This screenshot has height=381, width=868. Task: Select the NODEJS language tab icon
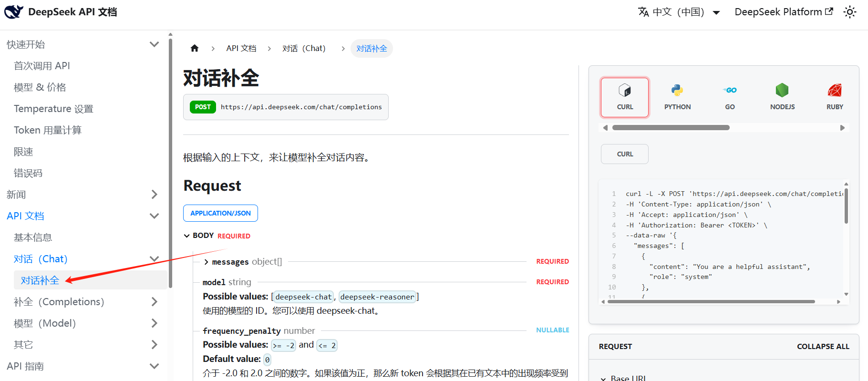pyautogui.click(x=782, y=97)
